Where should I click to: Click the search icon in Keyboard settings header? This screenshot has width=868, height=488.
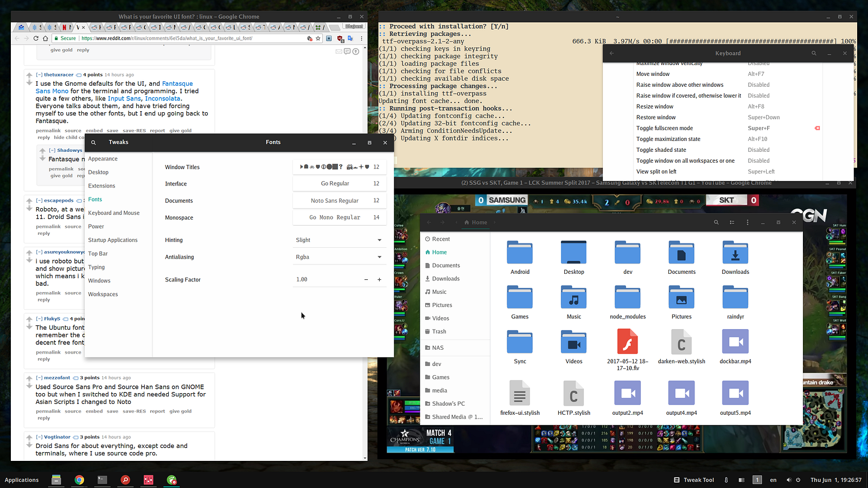(814, 53)
